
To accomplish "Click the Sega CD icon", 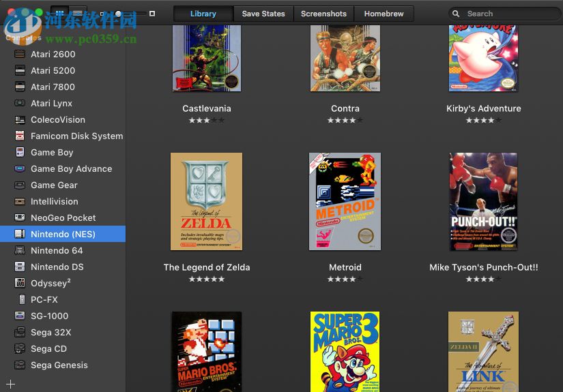I will [x=20, y=348].
